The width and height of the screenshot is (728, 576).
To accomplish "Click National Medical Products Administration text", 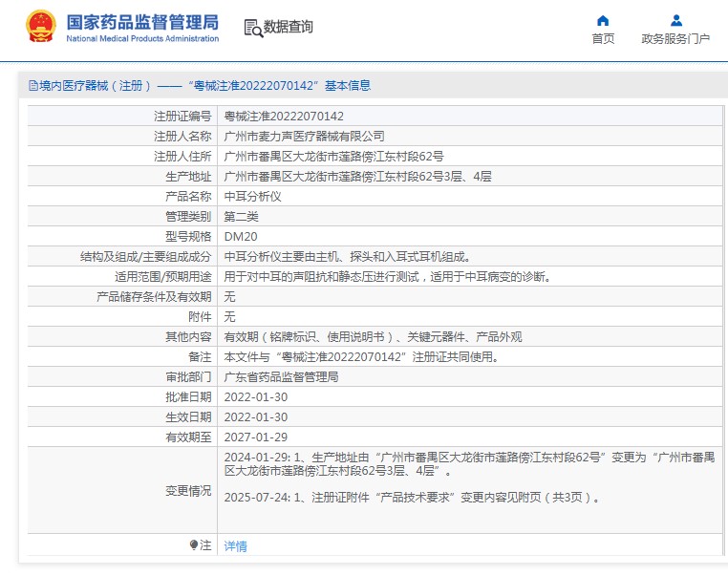I will point(142,38).
